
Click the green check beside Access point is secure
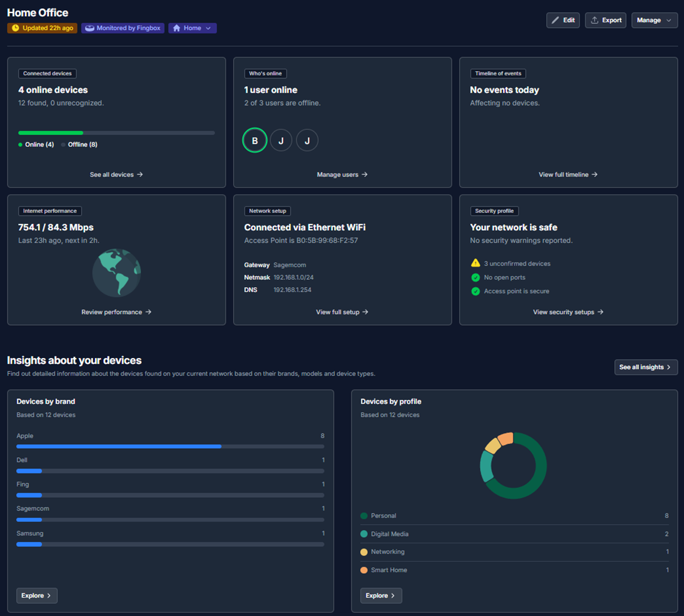(476, 291)
